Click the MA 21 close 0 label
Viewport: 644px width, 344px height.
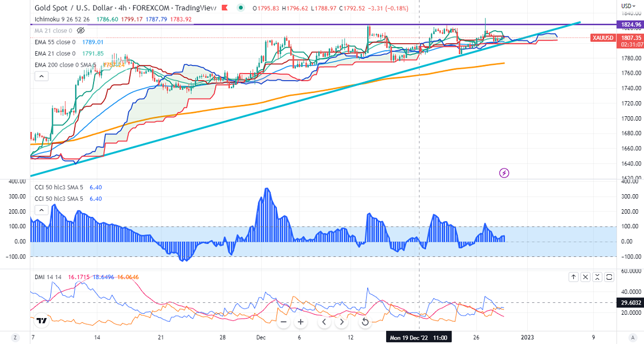click(x=54, y=30)
